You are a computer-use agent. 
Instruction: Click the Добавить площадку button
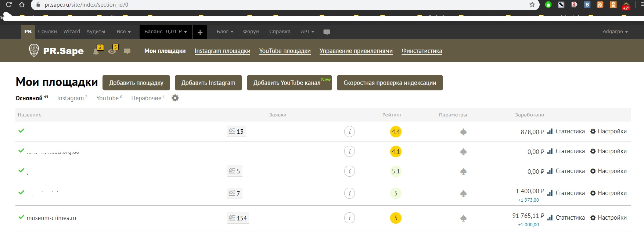[136, 83]
